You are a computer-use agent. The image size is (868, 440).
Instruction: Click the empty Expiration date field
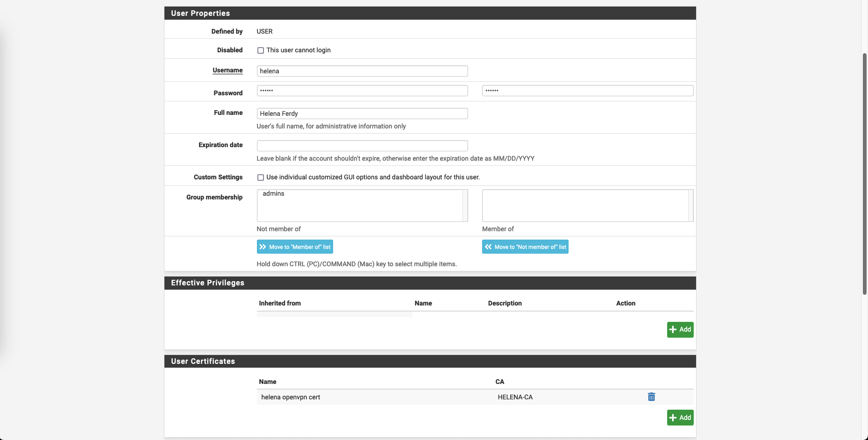tap(362, 146)
